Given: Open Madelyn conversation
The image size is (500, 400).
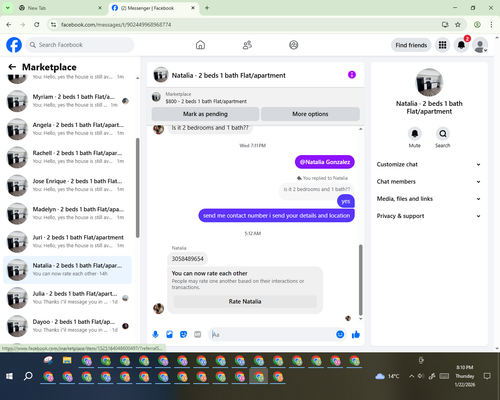Looking at the screenshot, I should pos(68,213).
